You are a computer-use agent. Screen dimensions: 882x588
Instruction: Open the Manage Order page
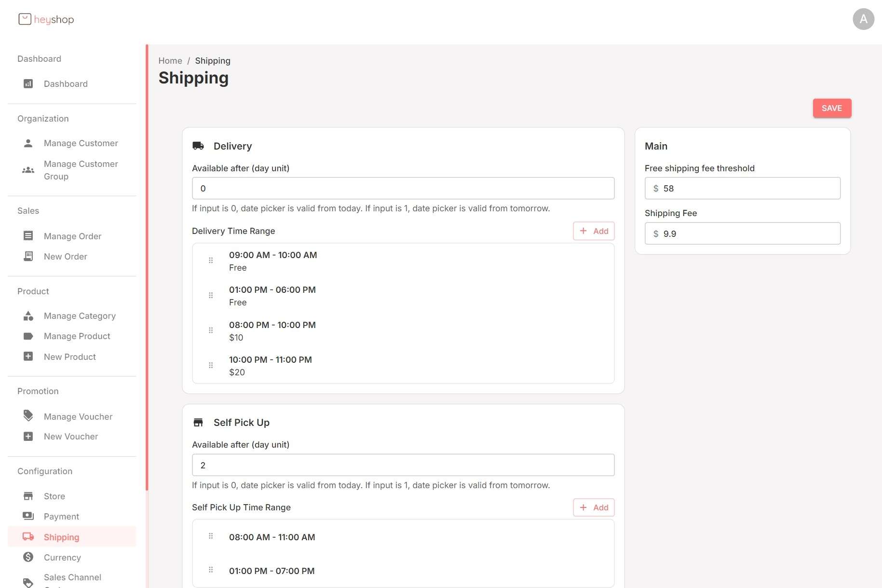coord(72,236)
